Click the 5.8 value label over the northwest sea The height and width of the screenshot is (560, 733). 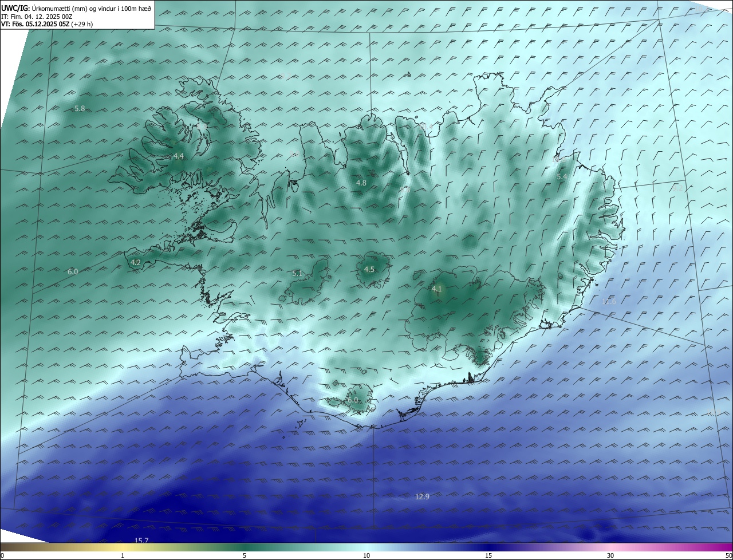[x=80, y=108]
